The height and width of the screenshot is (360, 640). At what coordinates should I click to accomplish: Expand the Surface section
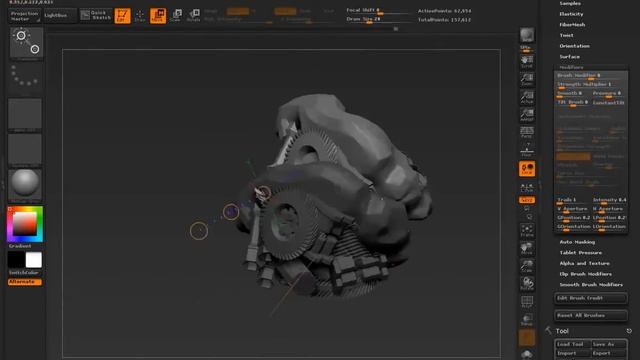(569, 56)
